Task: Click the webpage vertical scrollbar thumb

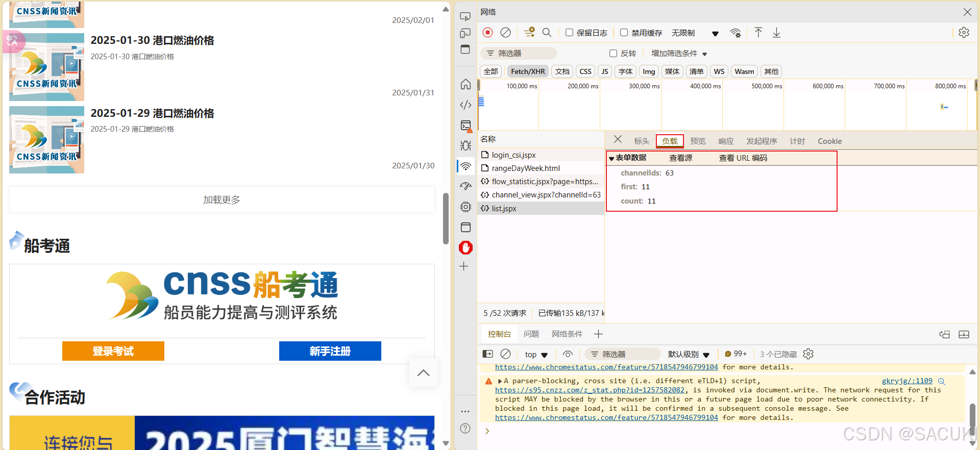Action: coord(446,218)
